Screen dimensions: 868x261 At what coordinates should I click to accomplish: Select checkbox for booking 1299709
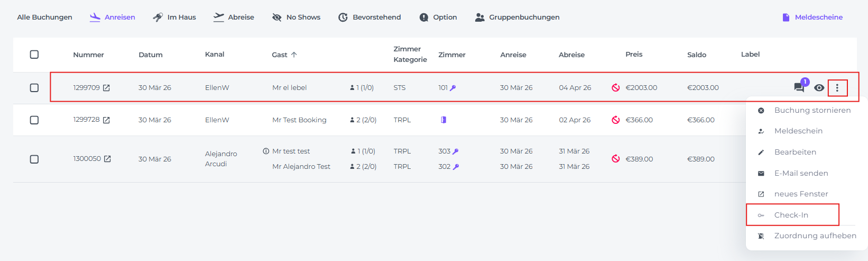(x=34, y=88)
